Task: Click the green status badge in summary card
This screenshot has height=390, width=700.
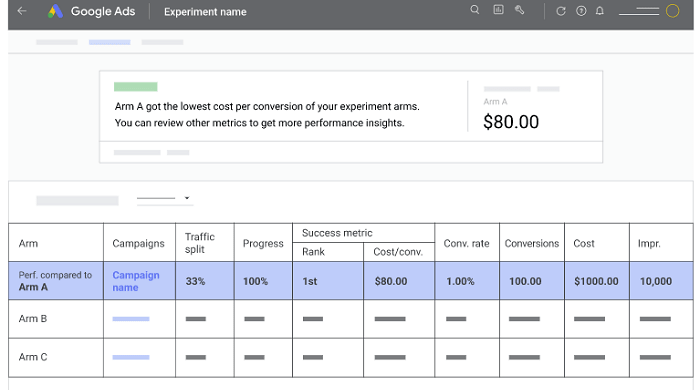Action: click(136, 87)
